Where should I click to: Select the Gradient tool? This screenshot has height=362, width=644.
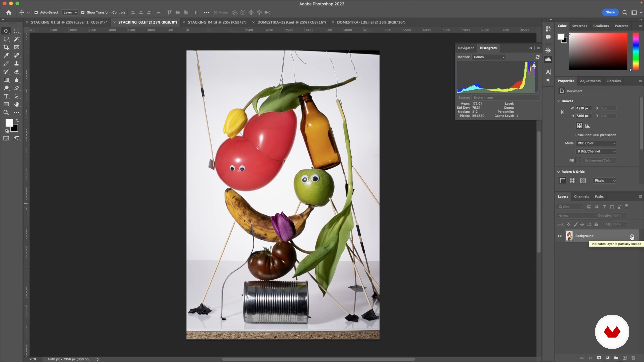pyautogui.click(x=6, y=80)
